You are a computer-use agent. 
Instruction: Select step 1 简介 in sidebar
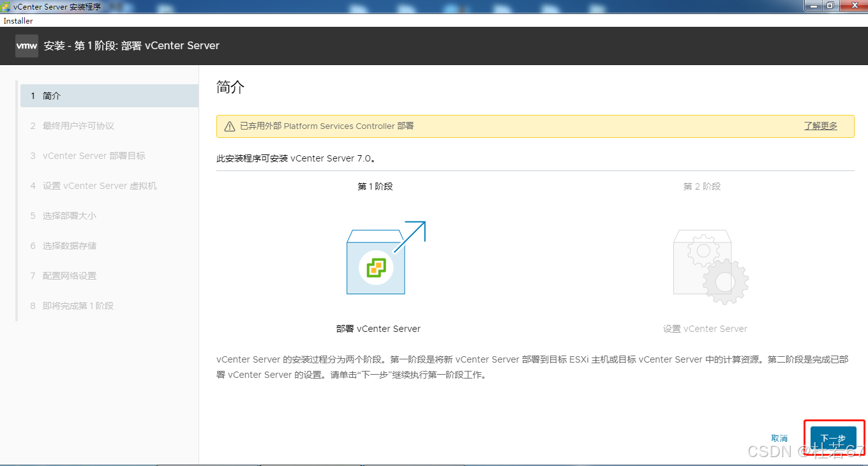(109, 96)
